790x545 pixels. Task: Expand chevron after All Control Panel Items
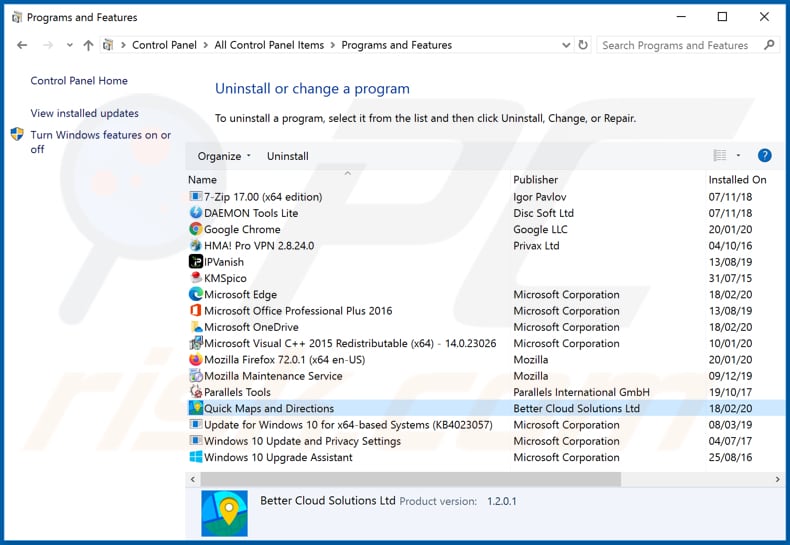[333, 45]
